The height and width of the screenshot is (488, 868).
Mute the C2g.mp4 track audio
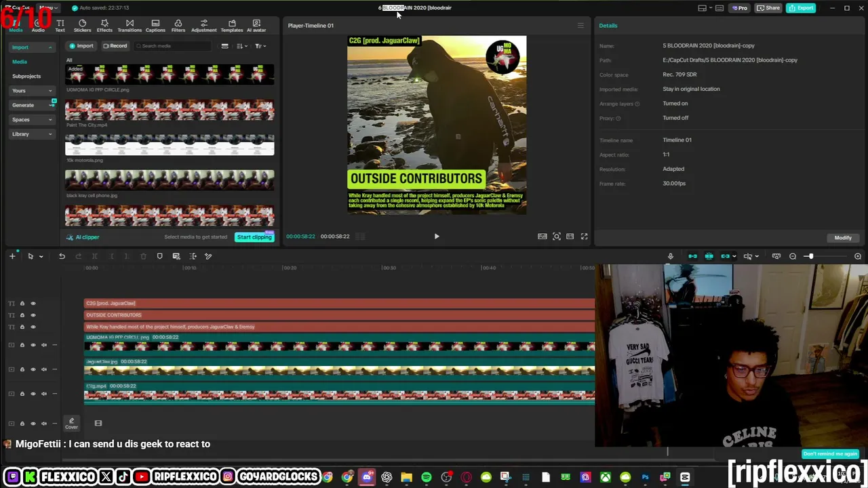(x=44, y=394)
